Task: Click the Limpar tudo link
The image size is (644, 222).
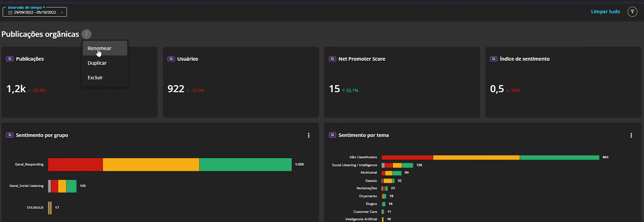Action: (x=605, y=12)
